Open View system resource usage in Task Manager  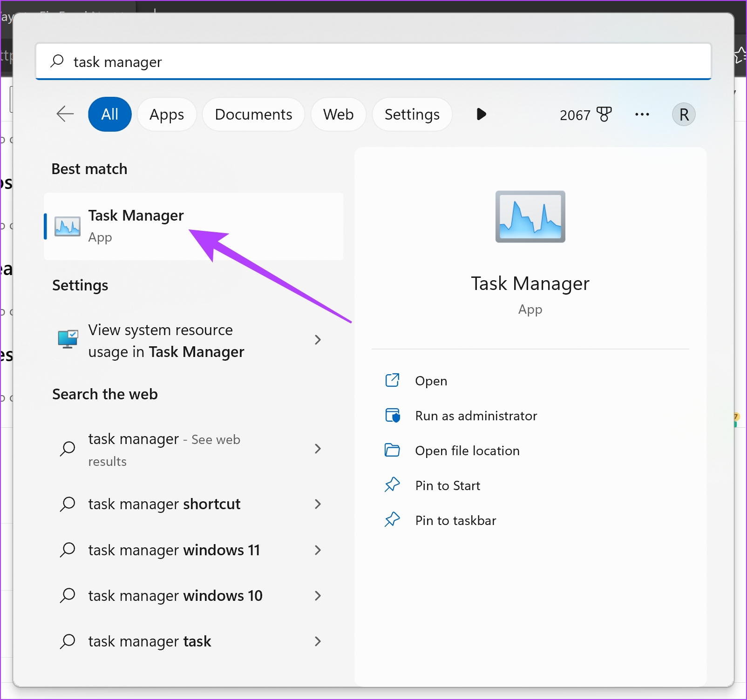166,341
